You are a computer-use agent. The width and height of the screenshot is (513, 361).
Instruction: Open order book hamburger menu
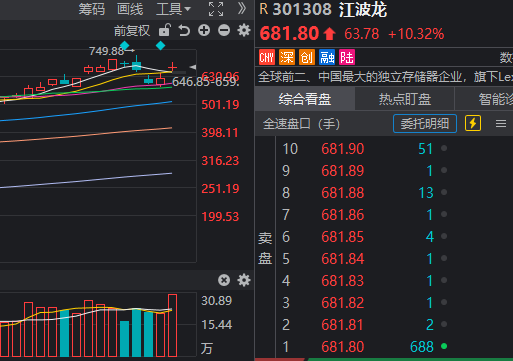[501, 124]
